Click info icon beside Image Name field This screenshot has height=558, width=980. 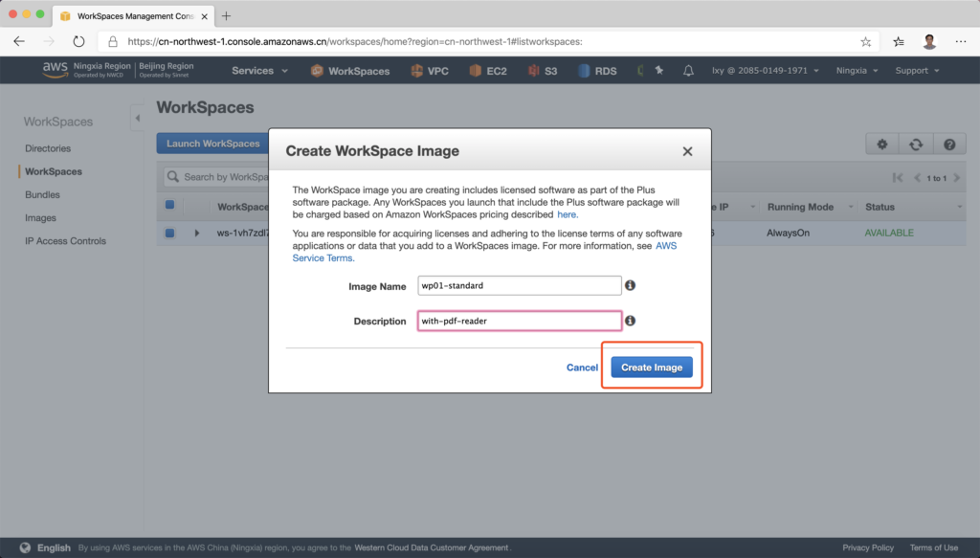pyautogui.click(x=631, y=285)
